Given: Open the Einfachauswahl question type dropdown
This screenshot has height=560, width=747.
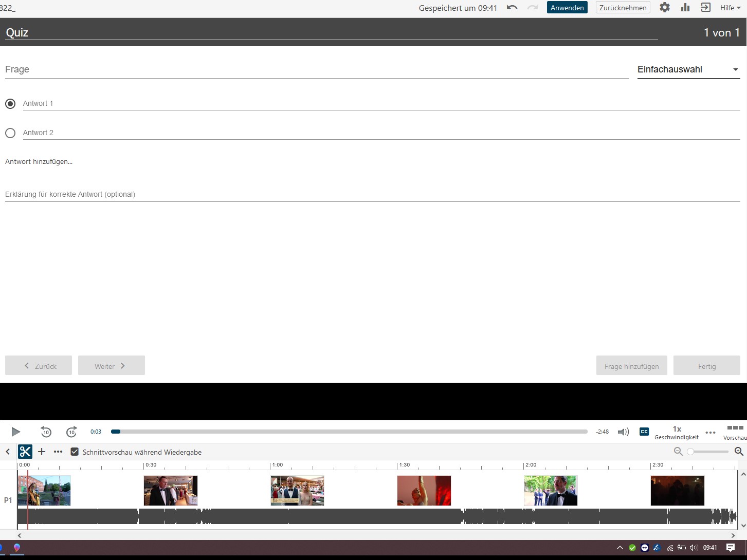Looking at the screenshot, I should (x=688, y=69).
